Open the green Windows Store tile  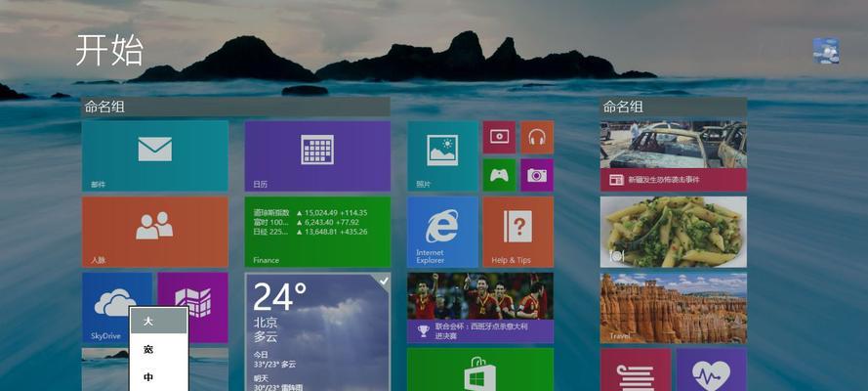coord(480,369)
